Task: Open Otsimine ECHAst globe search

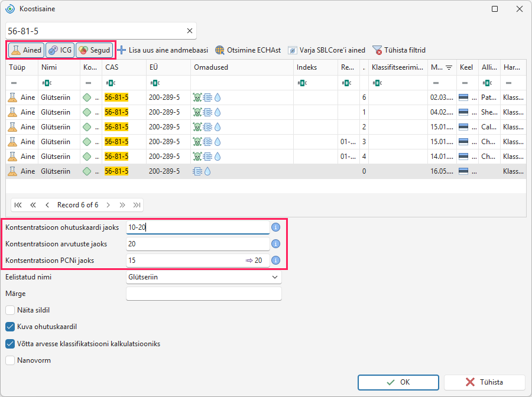Action: click(220, 50)
